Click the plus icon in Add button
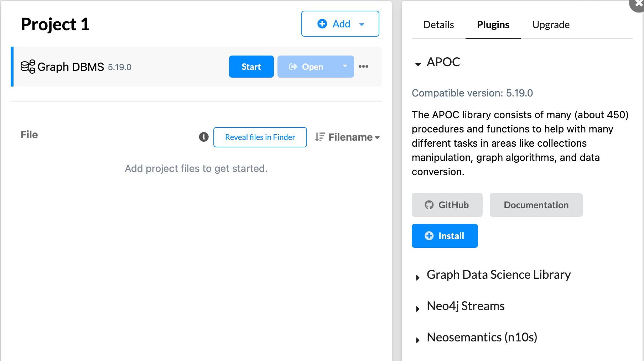 [322, 24]
